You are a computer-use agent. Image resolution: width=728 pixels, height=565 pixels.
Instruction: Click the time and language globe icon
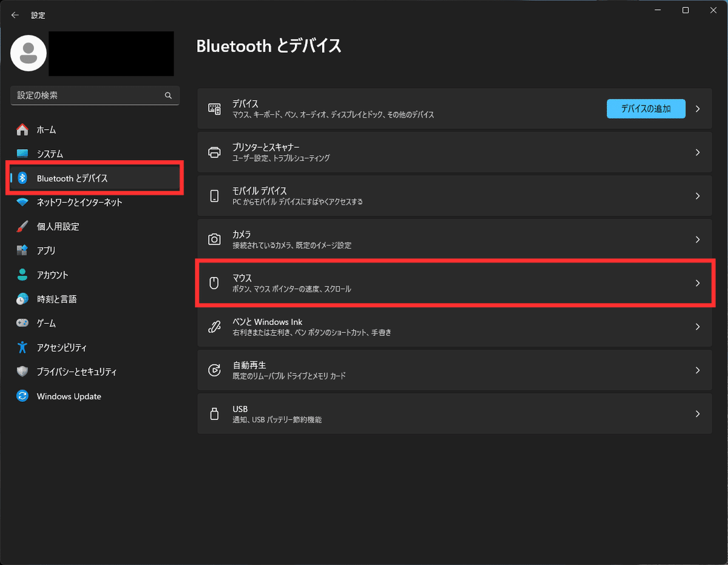[22, 299]
